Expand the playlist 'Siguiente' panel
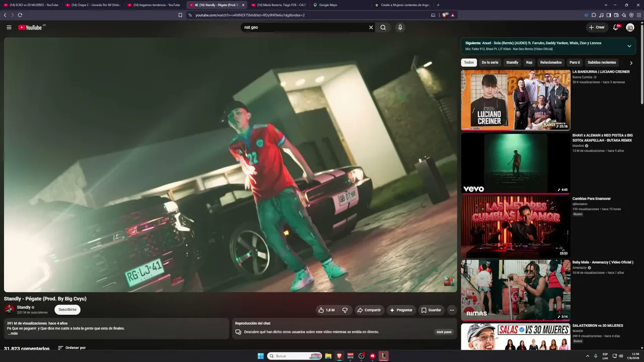Viewport: 644px width, 362px height. click(629, 46)
